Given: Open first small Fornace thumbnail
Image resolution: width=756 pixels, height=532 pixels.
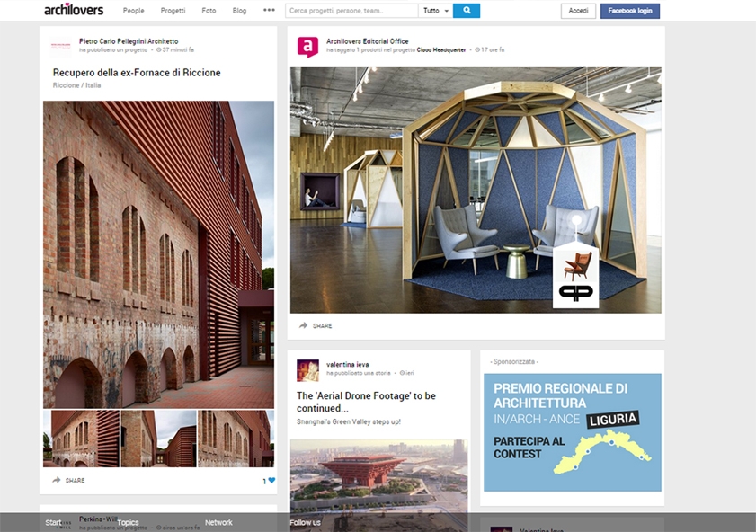Looking at the screenshot, I should 81,439.
